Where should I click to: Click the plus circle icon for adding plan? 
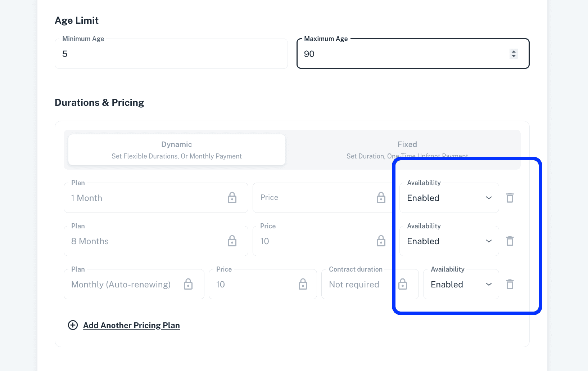(73, 325)
